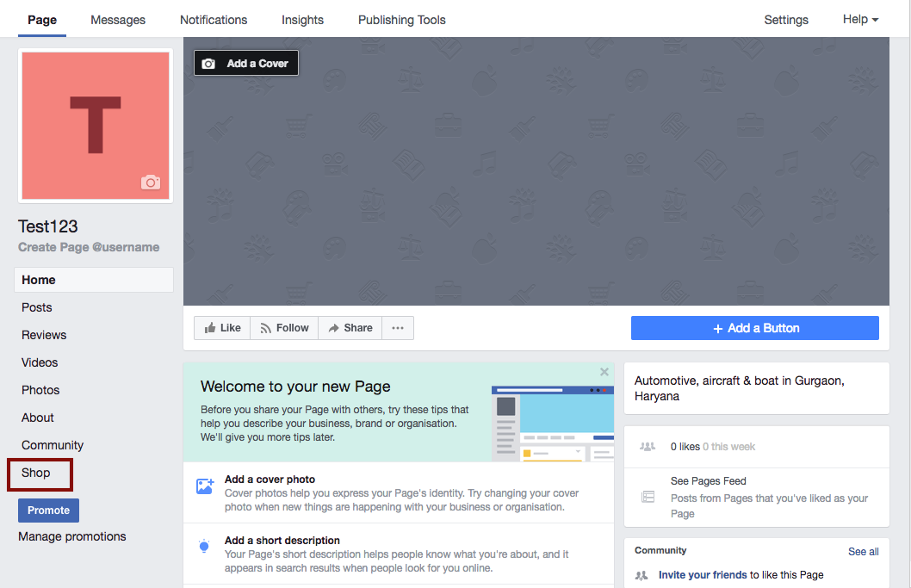This screenshot has height=588, width=911.
Task: Select Posts in the left sidebar
Action: pyautogui.click(x=37, y=307)
